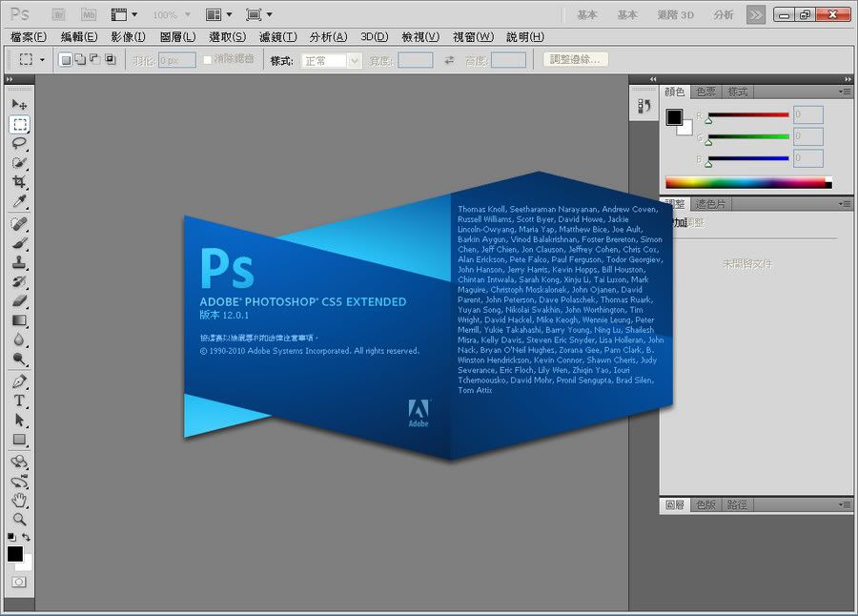
Task: Swap foreground and background colors in toolbox
Action: coord(26,537)
